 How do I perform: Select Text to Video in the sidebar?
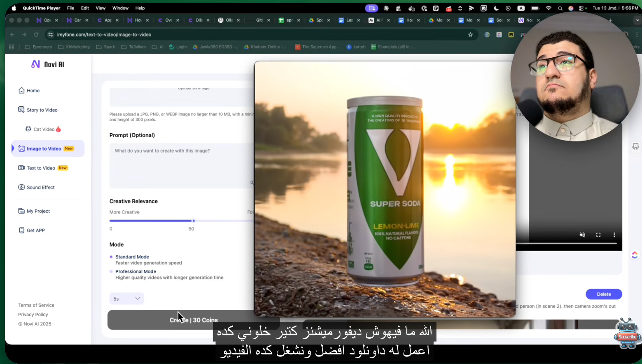(41, 168)
